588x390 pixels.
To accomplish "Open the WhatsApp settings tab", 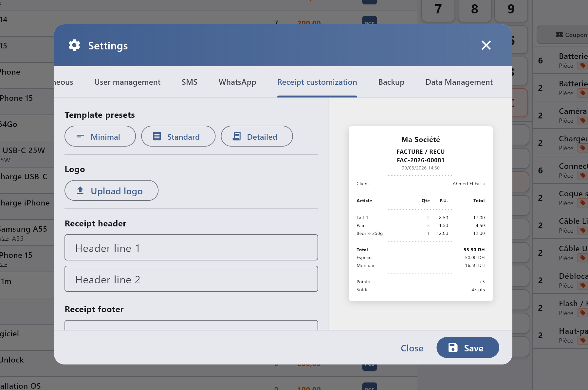I will tap(237, 82).
